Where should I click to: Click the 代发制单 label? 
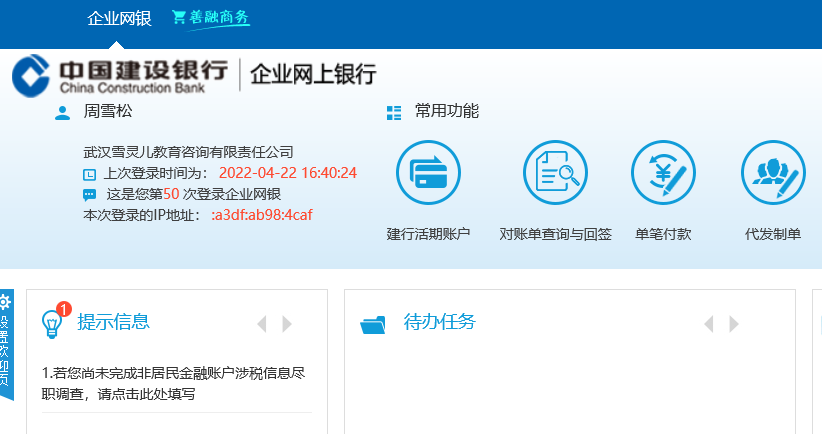773,234
